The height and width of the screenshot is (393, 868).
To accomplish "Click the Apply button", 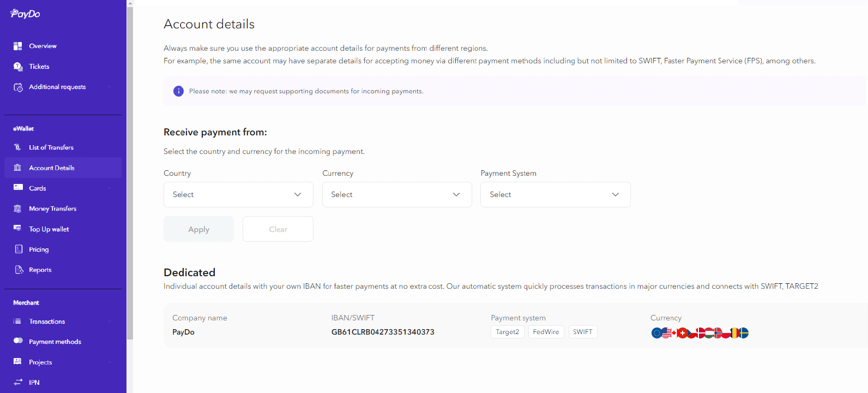I will pyautogui.click(x=198, y=229).
